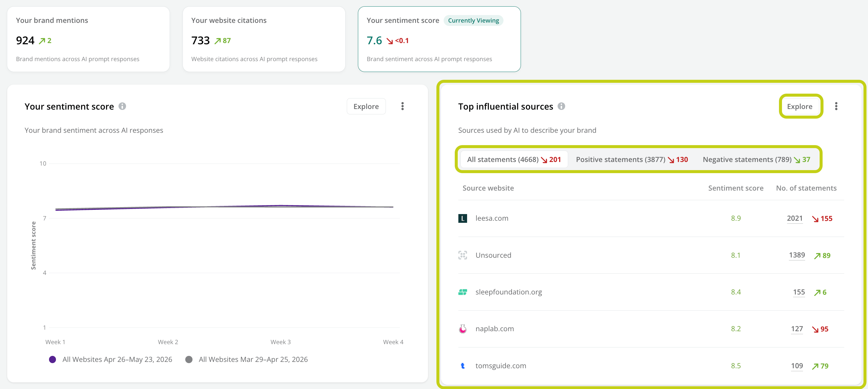
Task: Click the 109 statements count for tomsguide.com
Action: (796, 366)
